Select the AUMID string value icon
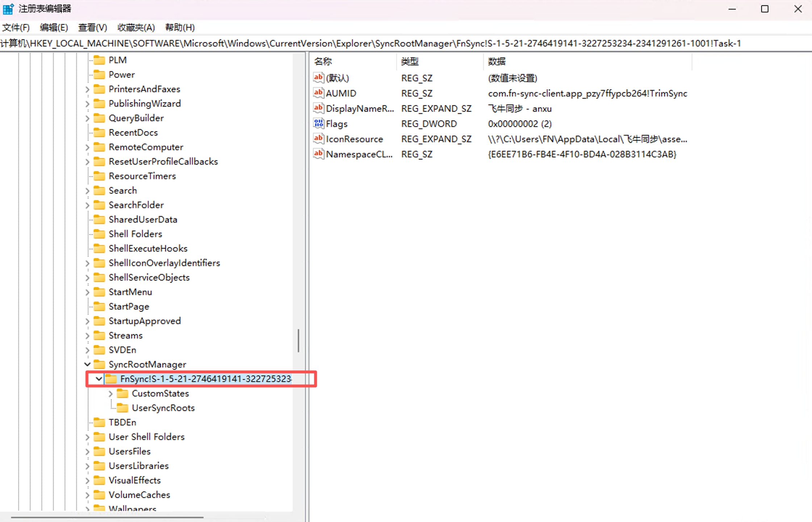The width and height of the screenshot is (812, 522). (318, 93)
